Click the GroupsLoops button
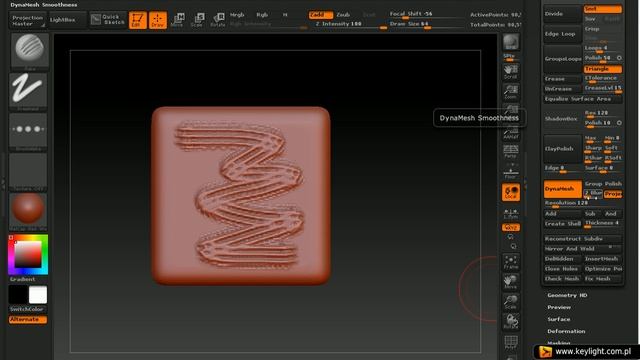Viewport: 640px width, 360px height. pyautogui.click(x=562, y=59)
